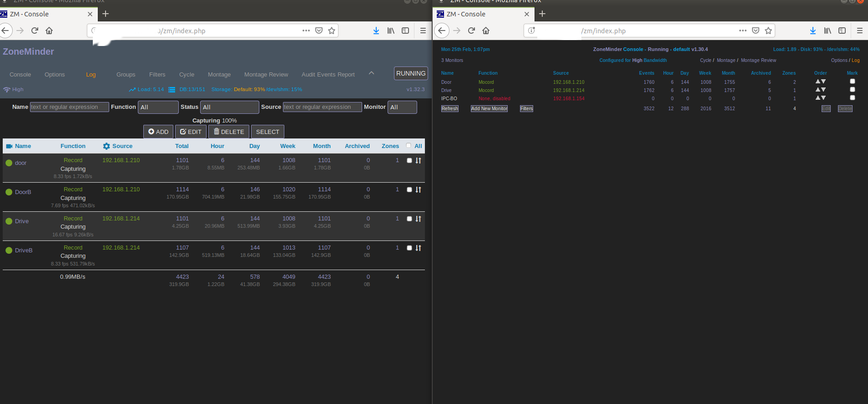
Task: Mark IPC-BO monitor in right console
Action: [853, 98]
